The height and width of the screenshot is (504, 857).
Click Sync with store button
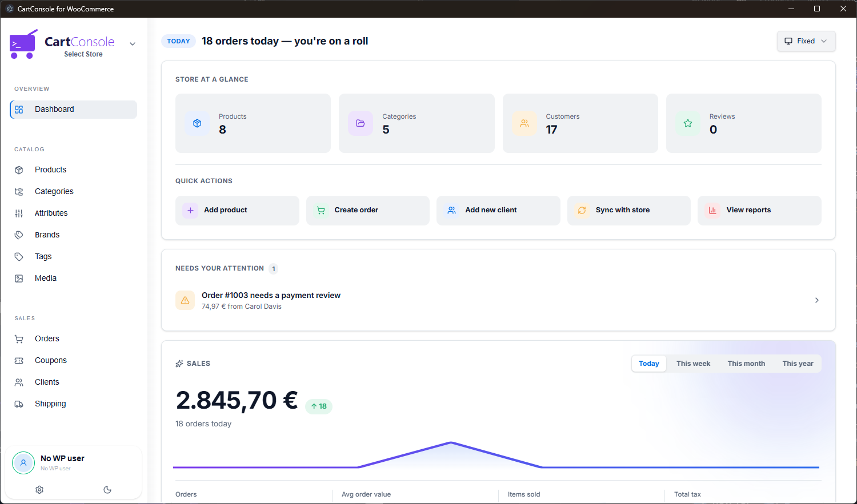tap(629, 211)
